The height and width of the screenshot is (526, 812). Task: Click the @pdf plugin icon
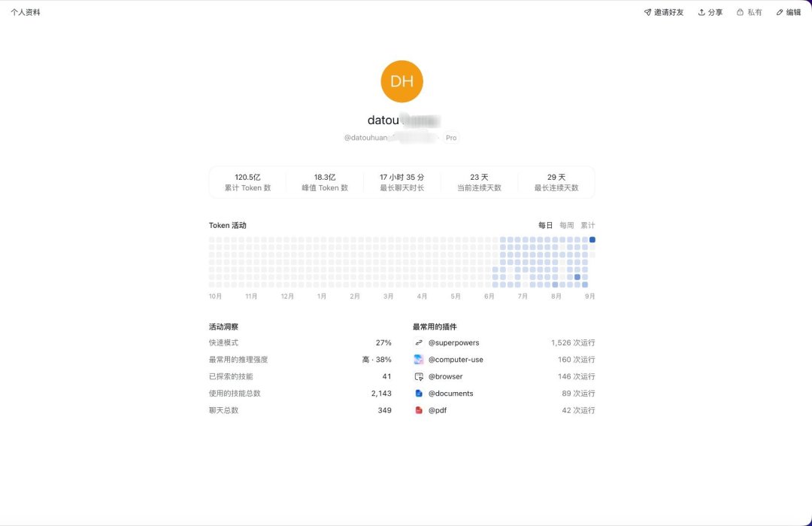(x=419, y=410)
